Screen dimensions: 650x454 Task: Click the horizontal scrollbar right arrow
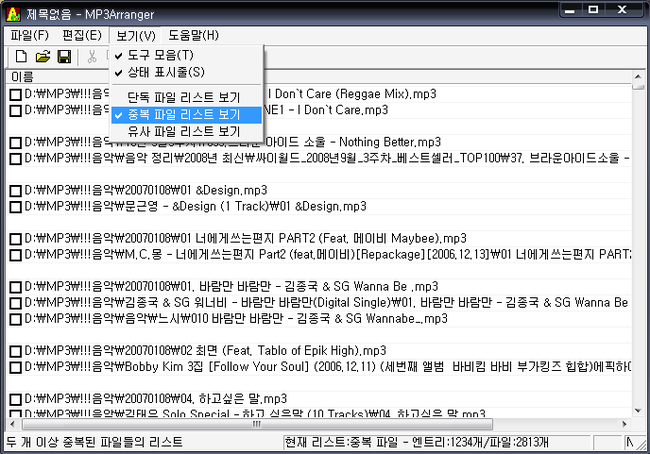pyautogui.click(x=625, y=424)
